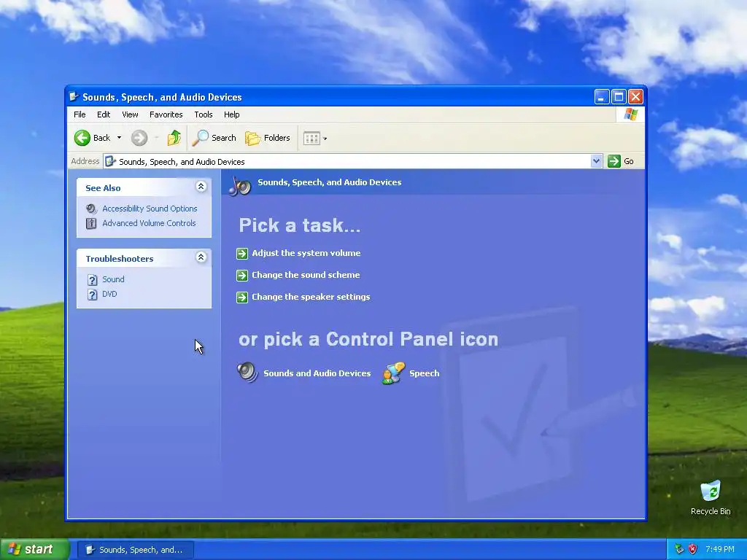Click arrow icon beside Change the speaker settings

point(242,297)
